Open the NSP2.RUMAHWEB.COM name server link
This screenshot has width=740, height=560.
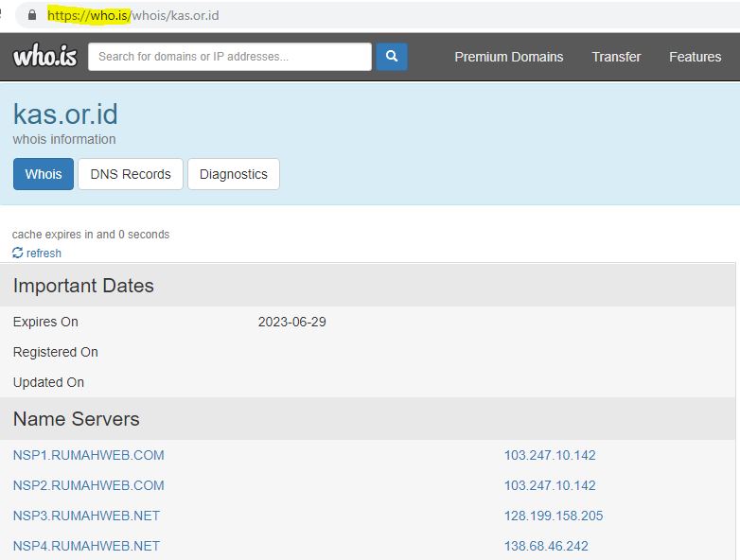click(x=88, y=485)
